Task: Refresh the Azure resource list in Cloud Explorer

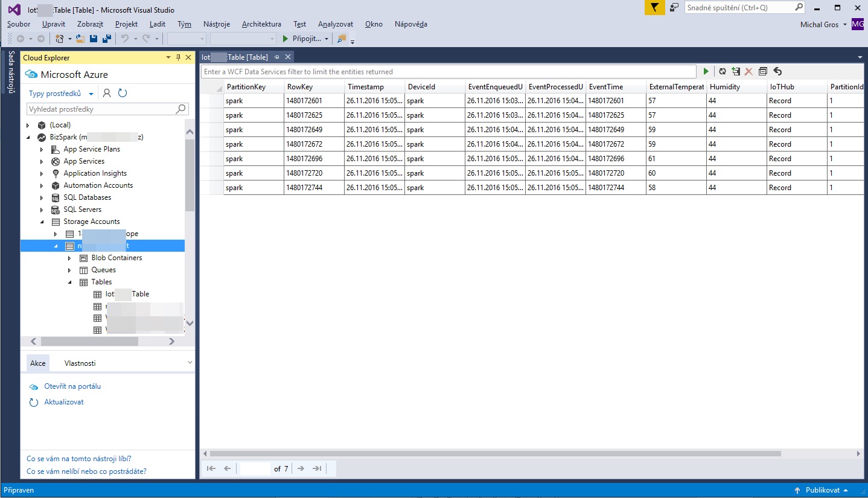Action: click(x=123, y=93)
